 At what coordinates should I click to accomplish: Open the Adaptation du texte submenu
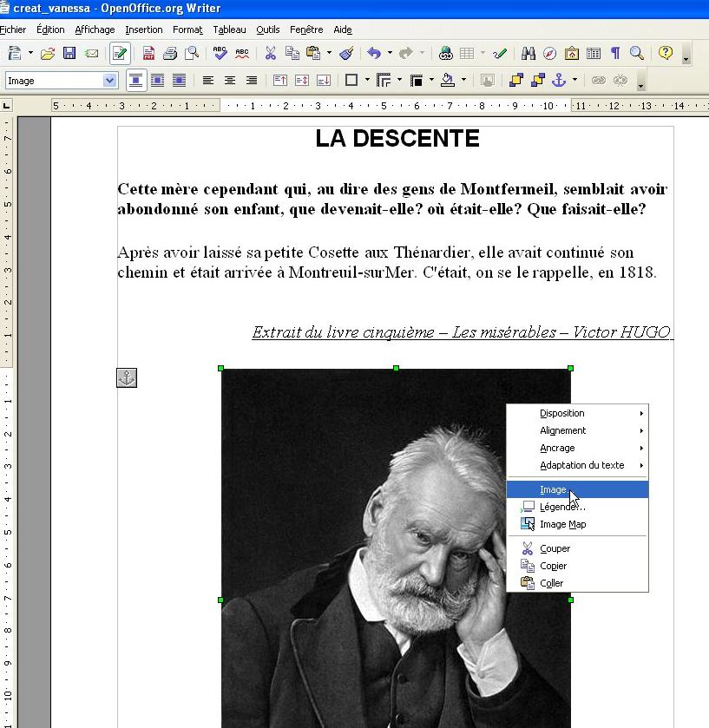577,465
